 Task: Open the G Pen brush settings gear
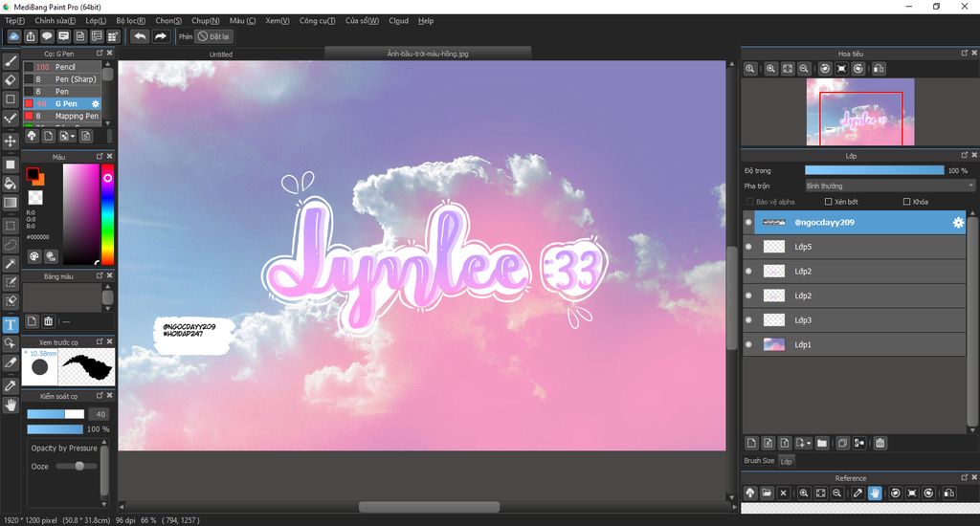(x=96, y=103)
